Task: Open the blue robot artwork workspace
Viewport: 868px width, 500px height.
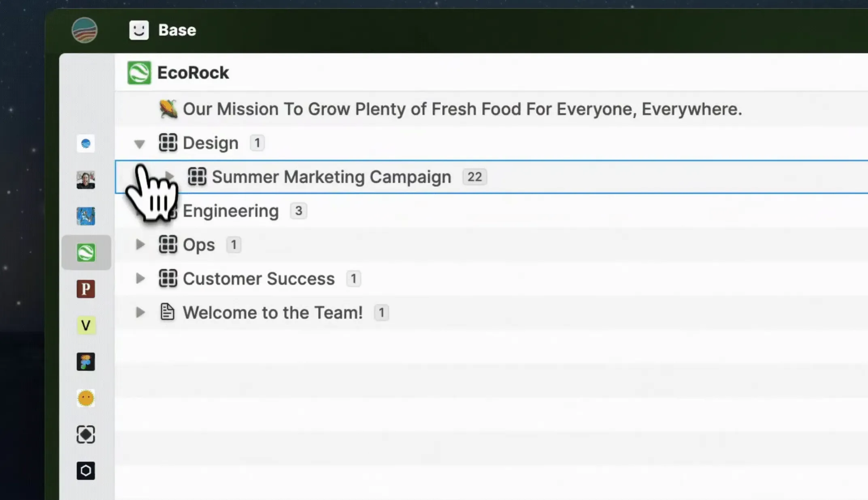Action: point(86,216)
